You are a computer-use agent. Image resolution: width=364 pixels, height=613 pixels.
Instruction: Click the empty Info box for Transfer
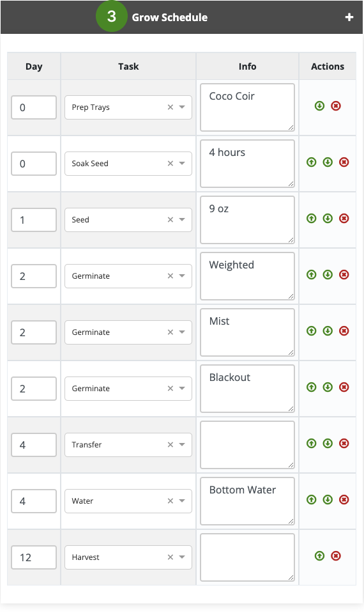(x=247, y=445)
